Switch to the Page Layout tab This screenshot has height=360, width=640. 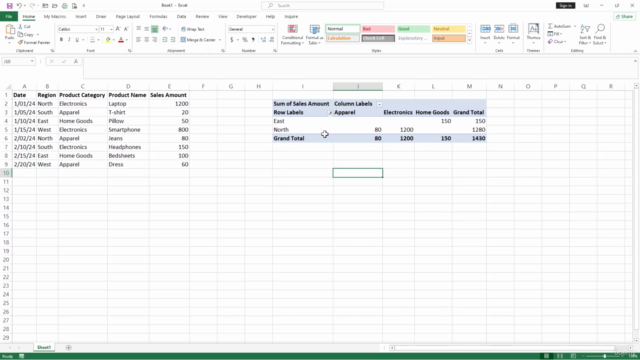(x=127, y=17)
